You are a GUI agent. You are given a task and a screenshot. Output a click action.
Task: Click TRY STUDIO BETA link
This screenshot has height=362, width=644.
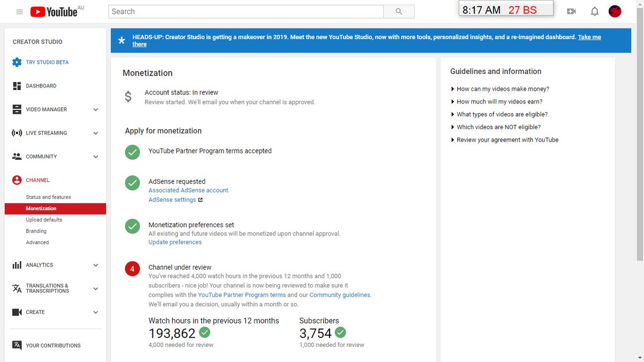point(47,62)
